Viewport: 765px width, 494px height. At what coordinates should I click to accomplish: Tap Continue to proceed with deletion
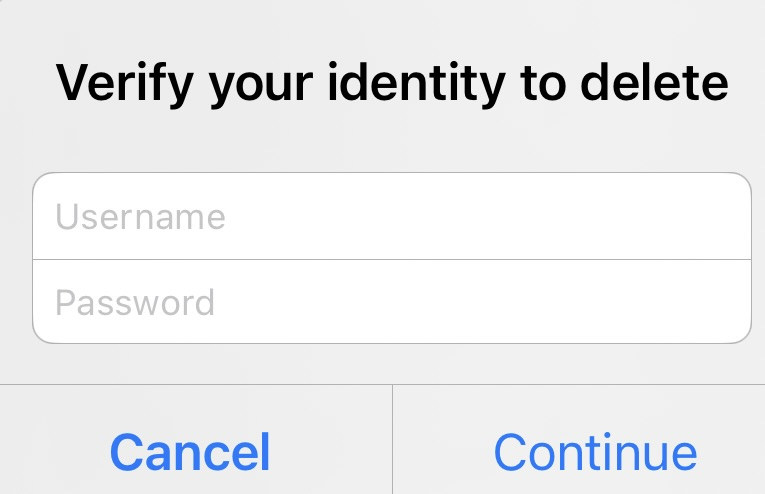595,451
